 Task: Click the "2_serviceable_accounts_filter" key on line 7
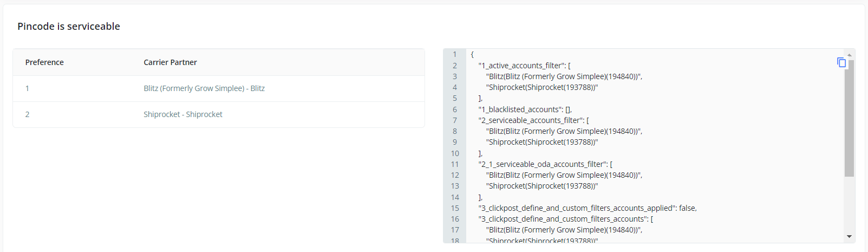(531, 120)
